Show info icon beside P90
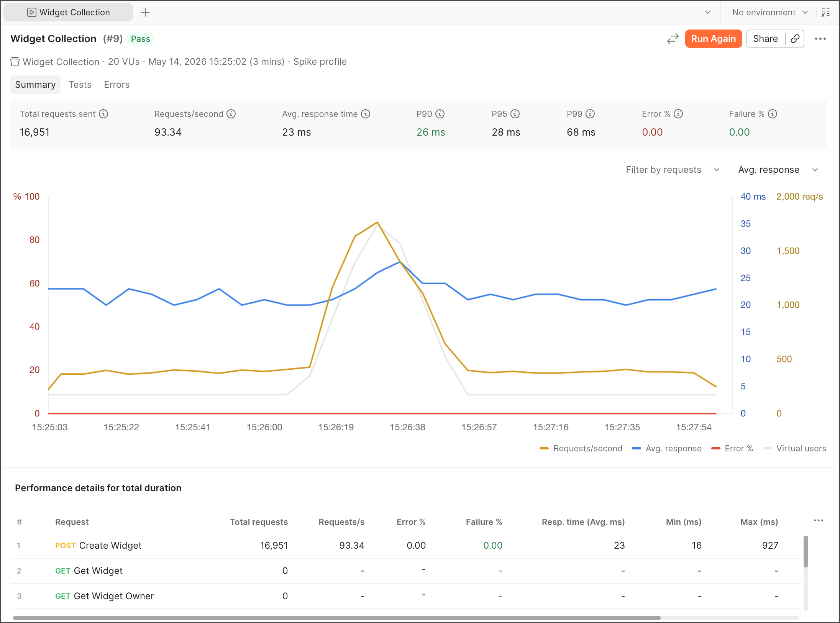 440,114
